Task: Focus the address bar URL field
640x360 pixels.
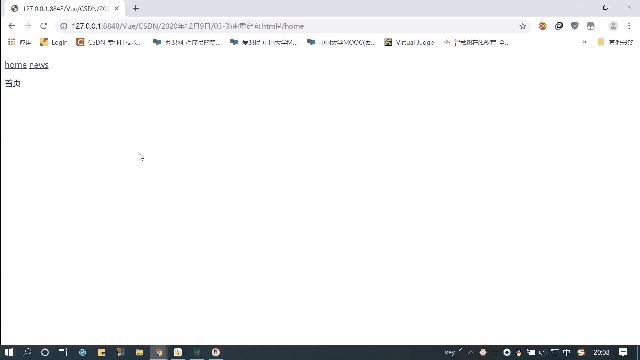Action: pos(292,26)
